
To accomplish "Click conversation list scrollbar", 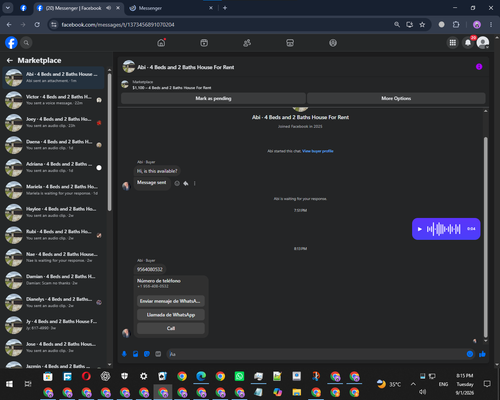I will [x=110, y=142].
